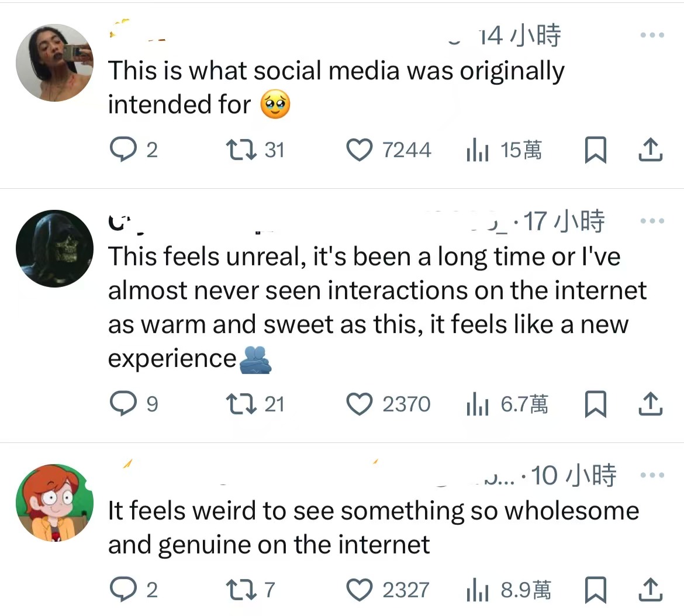Retweet the tweet with 31 reposts

[x=241, y=150]
